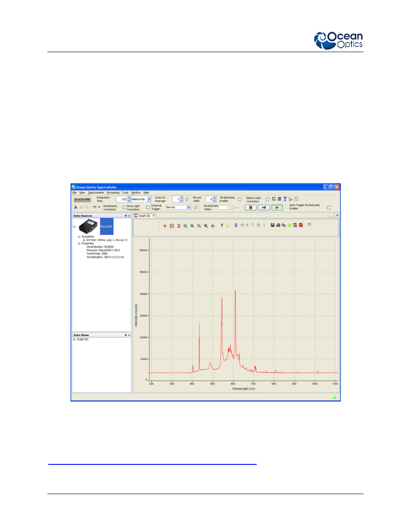The height and width of the screenshot is (532, 411).
Task: Click the Boxcar width input field
Action: click(209, 199)
